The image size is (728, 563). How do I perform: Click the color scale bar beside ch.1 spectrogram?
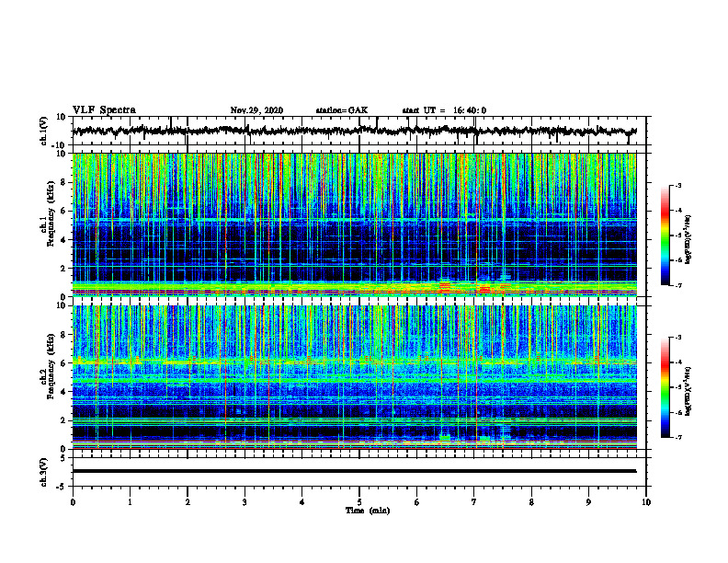pos(665,236)
